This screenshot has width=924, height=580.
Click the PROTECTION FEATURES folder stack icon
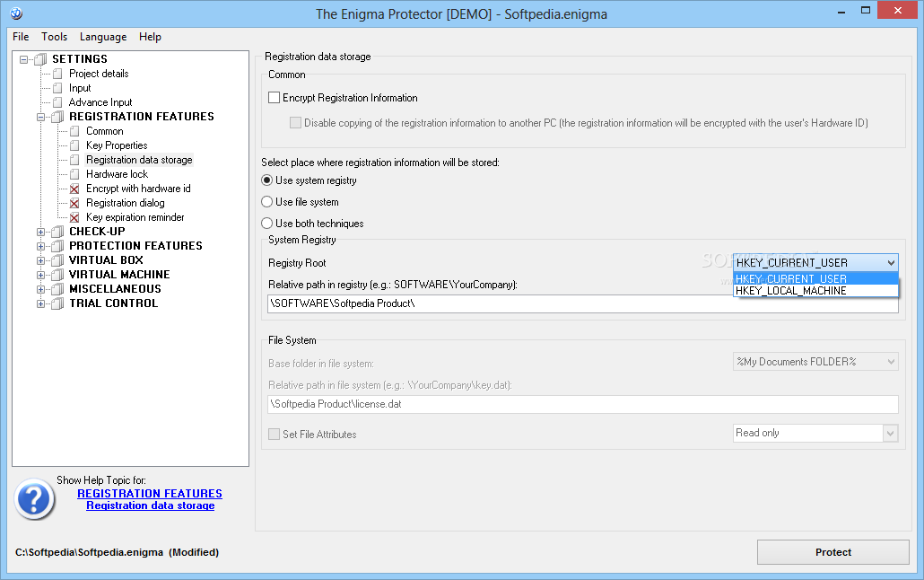pos(57,246)
